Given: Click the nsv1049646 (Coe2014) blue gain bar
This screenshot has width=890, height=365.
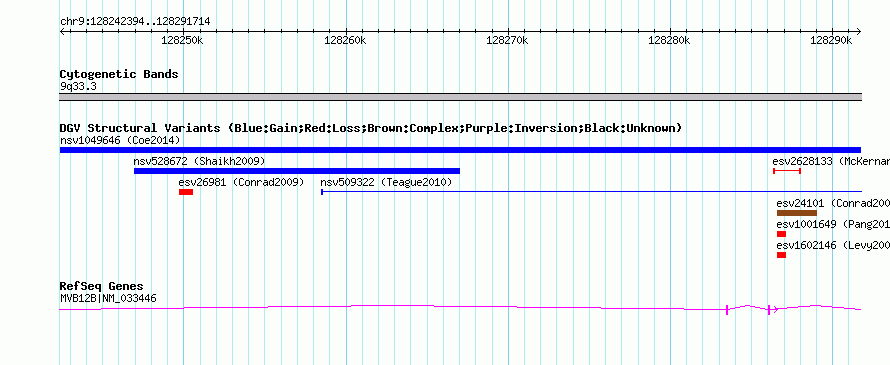Looking at the screenshot, I should [x=460, y=150].
